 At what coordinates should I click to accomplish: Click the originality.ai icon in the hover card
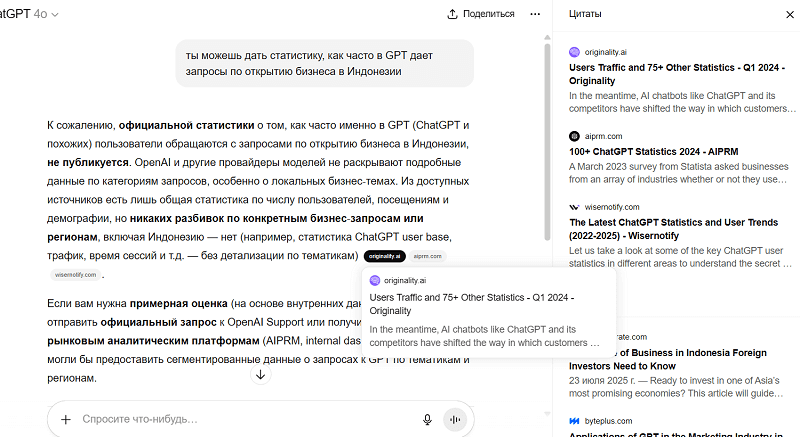[375, 280]
